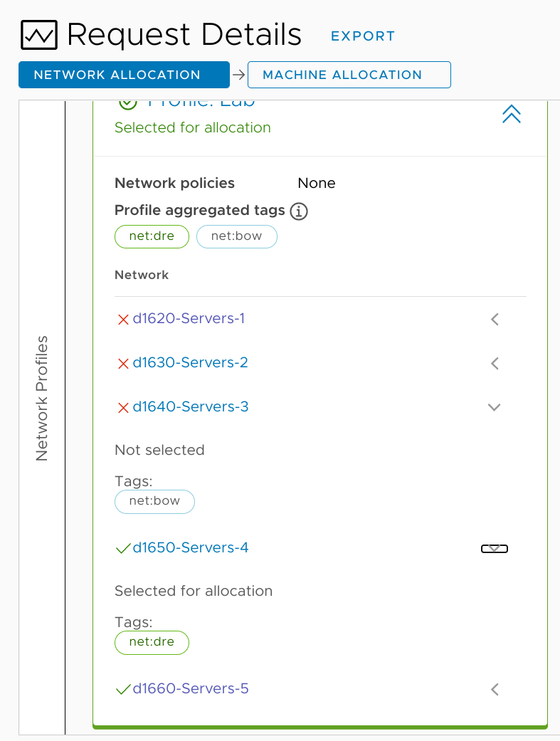Screen dimensions: 560x741
Task: Export the request details
Action: pyautogui.click(x=363, y=36)
